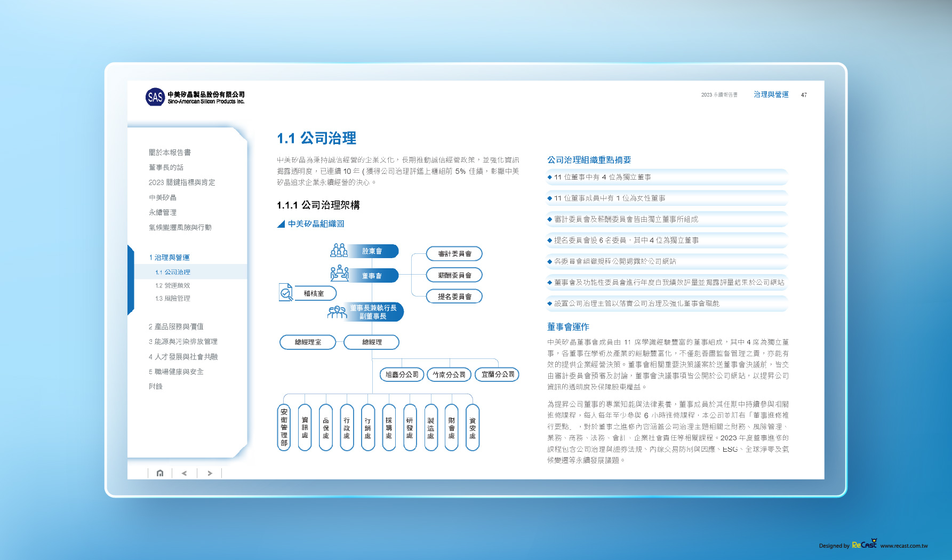Click the 1.1.1 公司治理架構 subheading
Image resolution: width=952 pixels, height=560 pixels.
click(318, 205)
